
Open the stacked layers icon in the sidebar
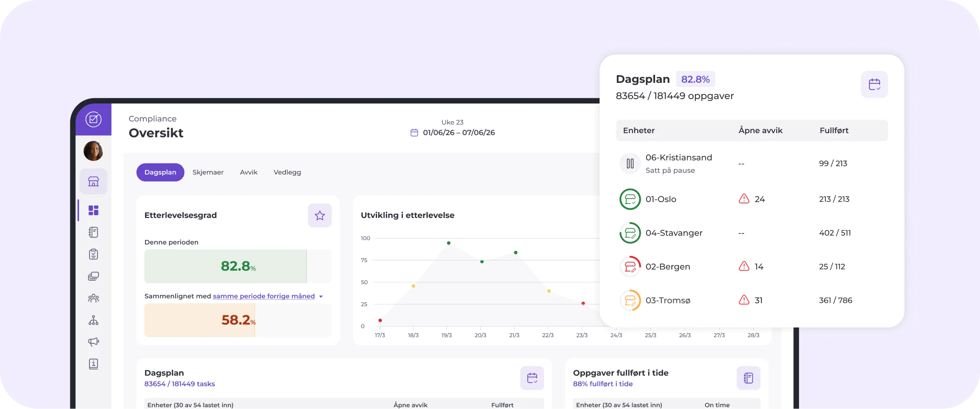pyautogui.click(x=93, y=276)
